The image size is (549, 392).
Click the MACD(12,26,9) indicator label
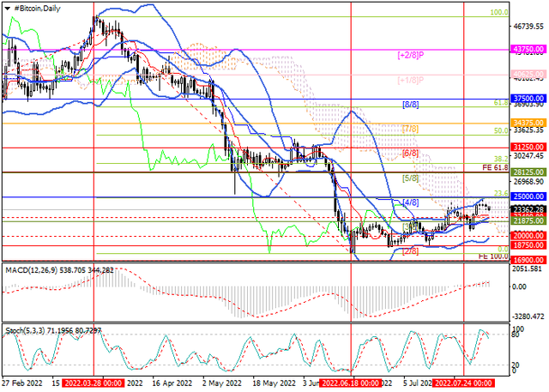[x=34, y=269]
